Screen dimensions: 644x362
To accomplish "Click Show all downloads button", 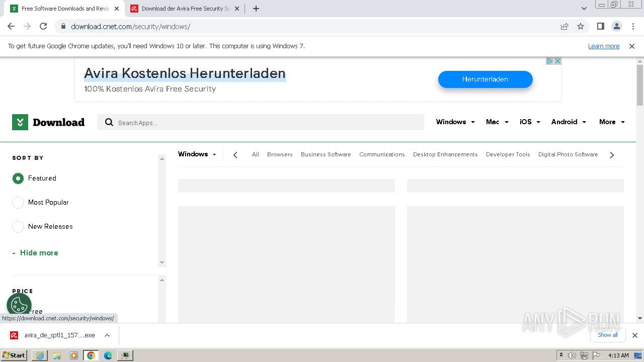I will click(607, 335).
